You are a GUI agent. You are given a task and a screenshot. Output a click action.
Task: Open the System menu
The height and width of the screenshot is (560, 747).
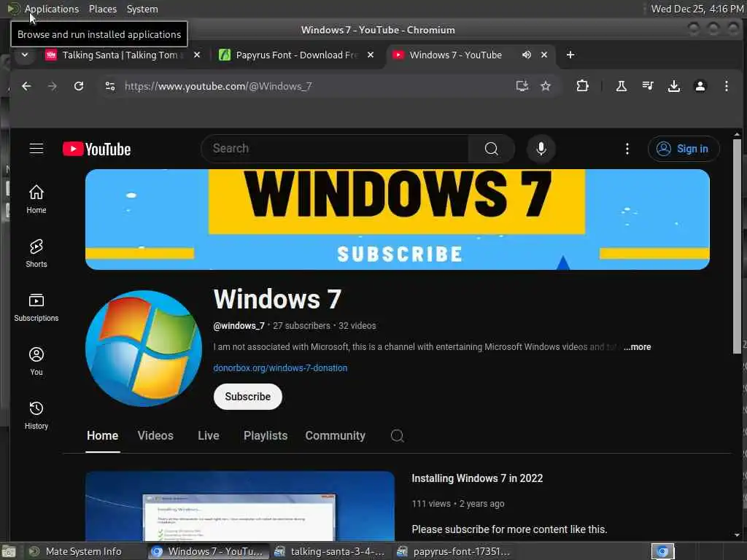[x=142, y=9]
